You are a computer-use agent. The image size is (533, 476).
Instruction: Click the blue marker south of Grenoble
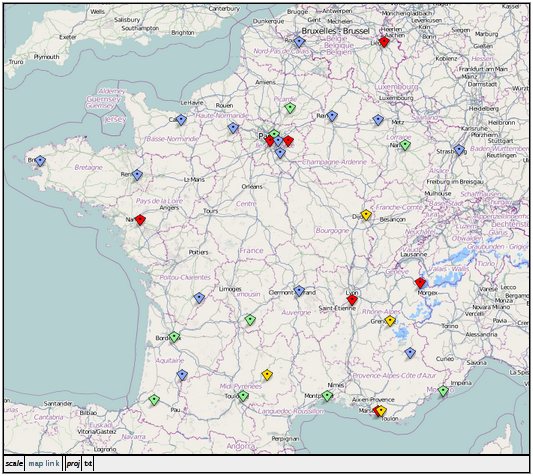pyautogui.click(x=410, y=353)
